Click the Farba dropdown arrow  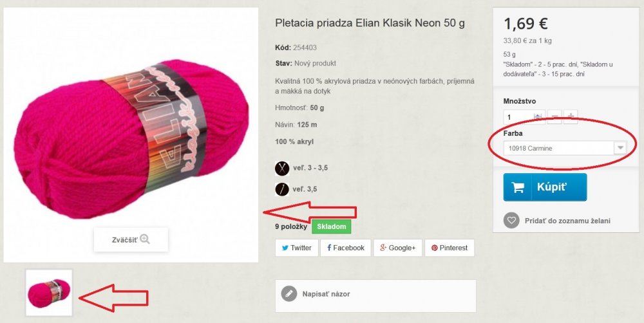620,148
